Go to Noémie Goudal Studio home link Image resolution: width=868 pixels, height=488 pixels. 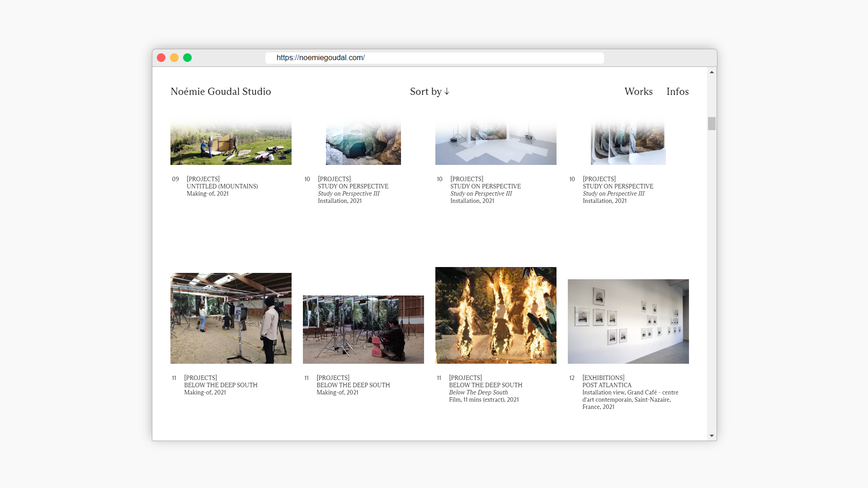pyautogui.click(x=221, y=92)
